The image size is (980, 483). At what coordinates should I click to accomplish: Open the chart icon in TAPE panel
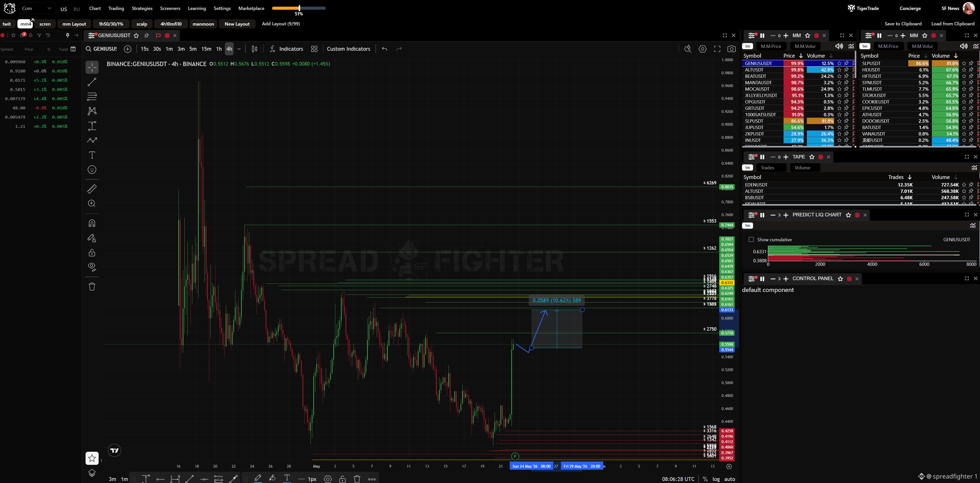tap(974, 168)
